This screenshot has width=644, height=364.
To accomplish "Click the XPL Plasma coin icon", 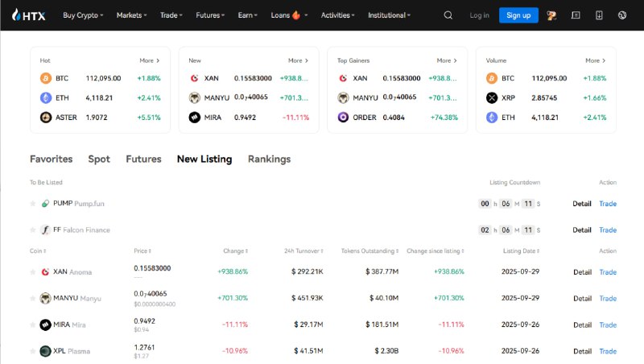I will (x=45, y=351).
